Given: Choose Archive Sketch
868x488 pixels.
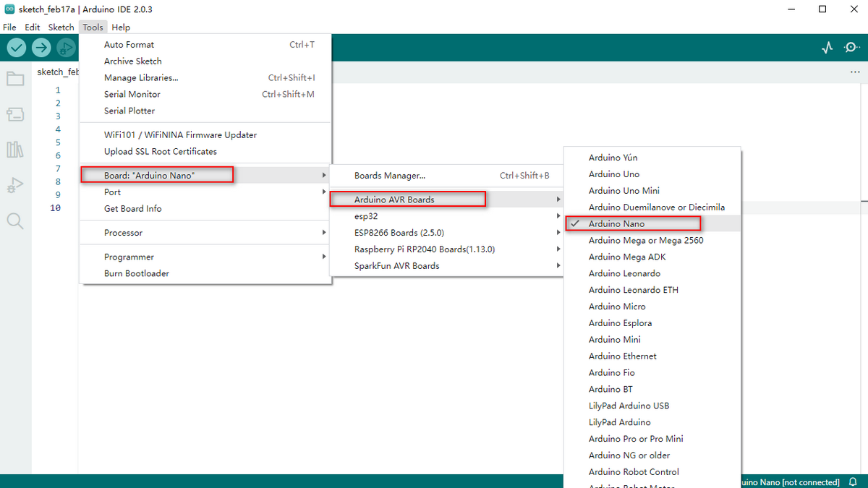Looking at the screenshot, I should 205,61.
